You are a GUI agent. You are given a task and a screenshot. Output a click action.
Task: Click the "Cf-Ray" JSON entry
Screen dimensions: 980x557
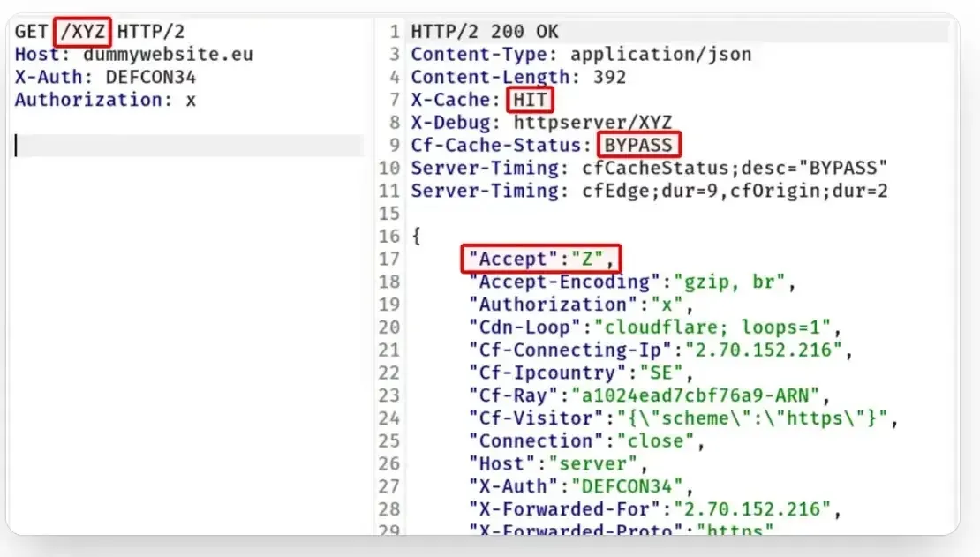(650, 395)
